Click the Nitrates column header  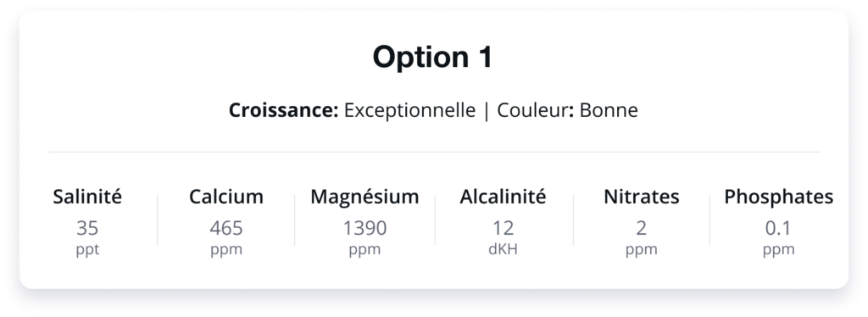pyautogui.click(x=642, y=197)
